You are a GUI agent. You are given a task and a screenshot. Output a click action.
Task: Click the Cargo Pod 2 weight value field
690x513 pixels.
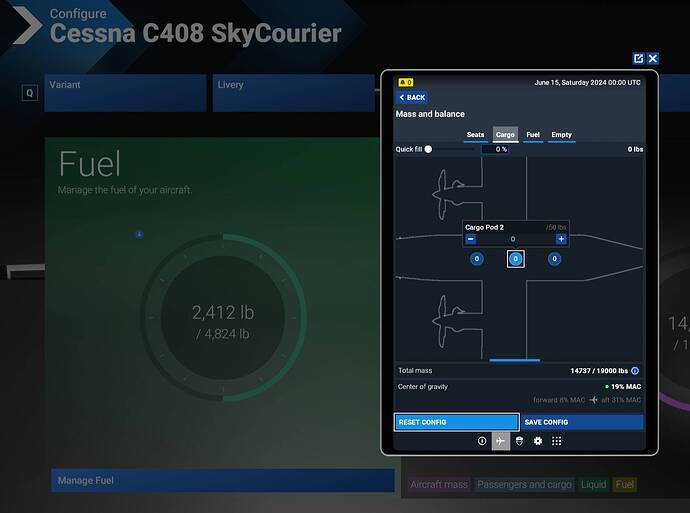coord(513,239)
